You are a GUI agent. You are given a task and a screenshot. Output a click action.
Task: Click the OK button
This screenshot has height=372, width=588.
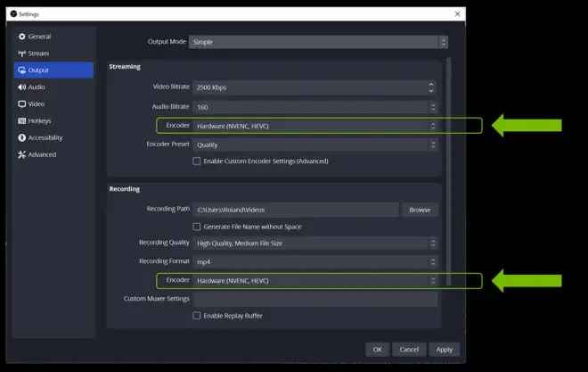pyautogui.click(x=377, y=350)
